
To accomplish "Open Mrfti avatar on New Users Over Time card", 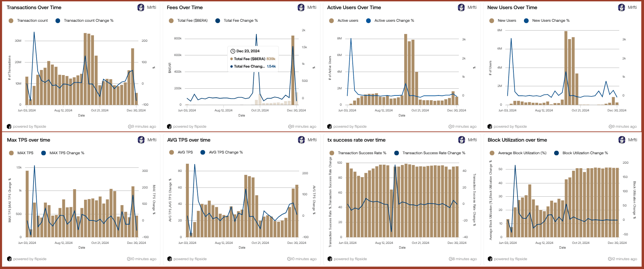I will pyautogui.click(x=622, y=7).
